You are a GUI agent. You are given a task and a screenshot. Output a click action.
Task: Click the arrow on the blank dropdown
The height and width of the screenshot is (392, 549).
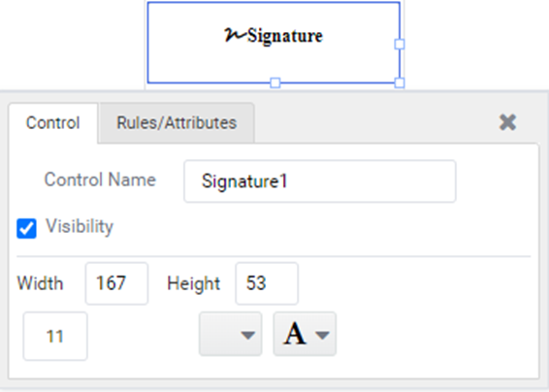click(x=248, y=336)
